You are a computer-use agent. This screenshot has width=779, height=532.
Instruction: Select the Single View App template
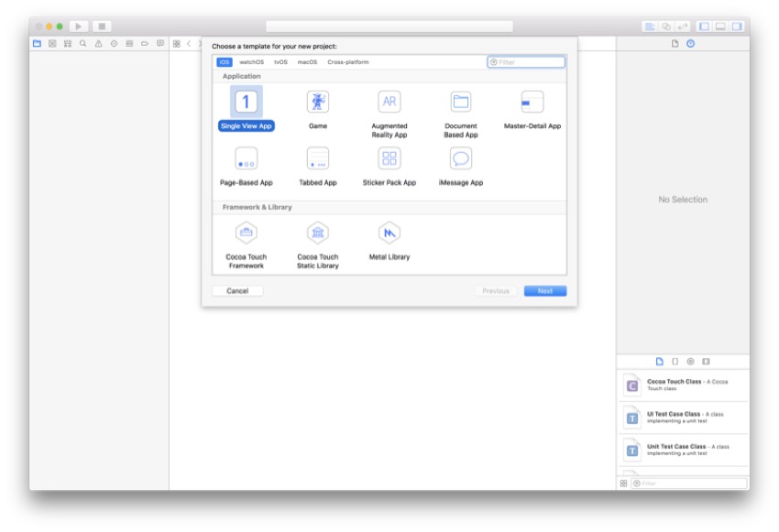(x=247, y=109)
